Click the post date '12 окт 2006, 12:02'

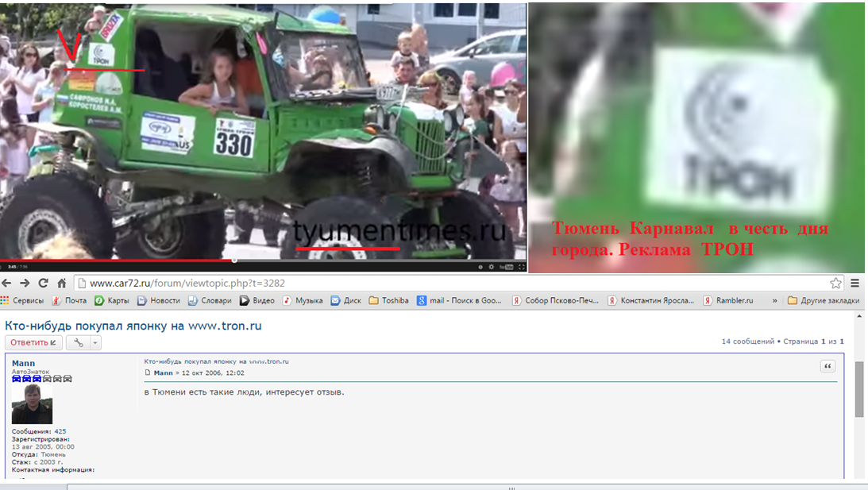[213, 373]
